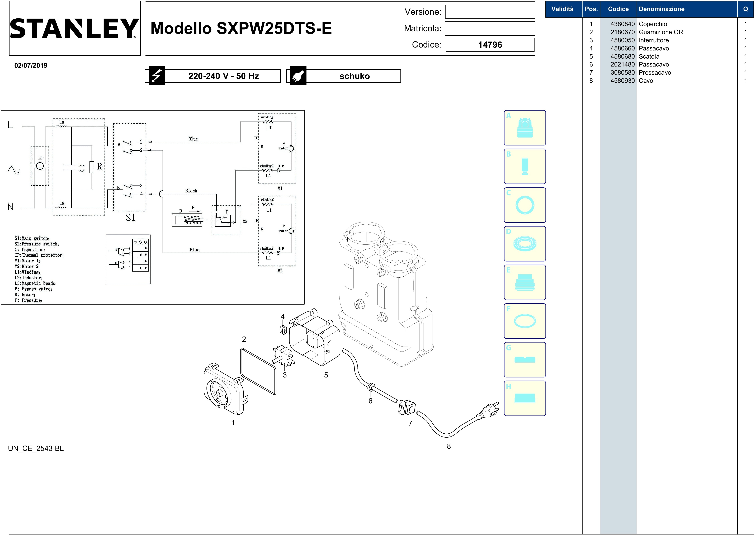Click part code 4580930 for Cavo
Viewport: 756px width, 535px height.
tap(622, 81)
